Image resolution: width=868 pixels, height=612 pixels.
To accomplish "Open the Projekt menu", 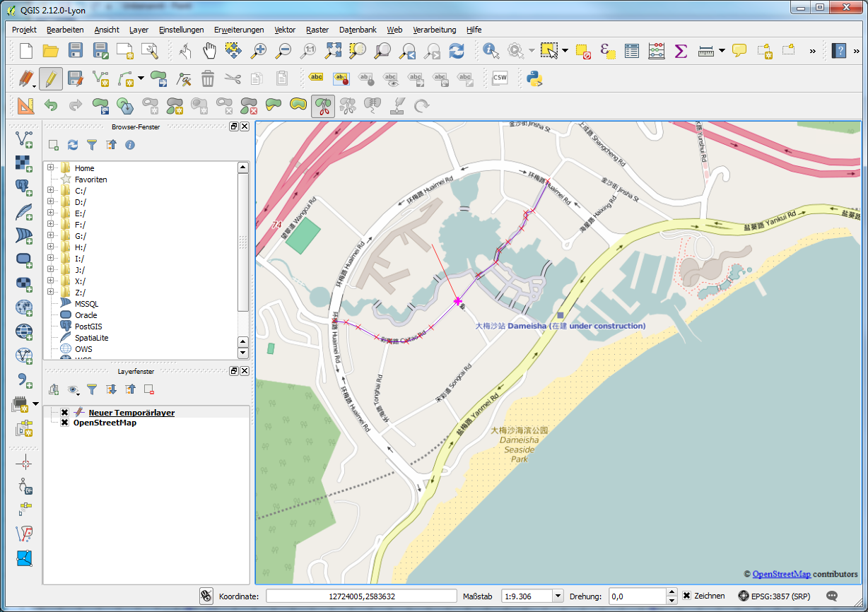I will click(24, 30).
